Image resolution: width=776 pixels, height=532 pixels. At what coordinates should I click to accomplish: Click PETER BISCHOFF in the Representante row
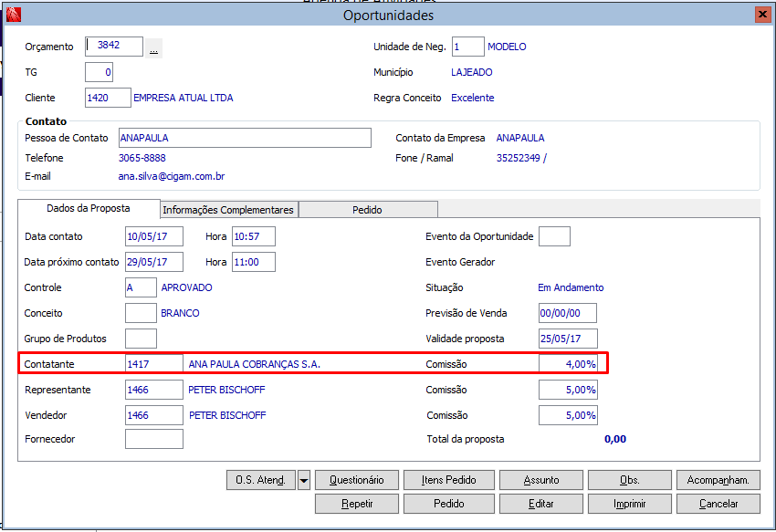point(226,390)
